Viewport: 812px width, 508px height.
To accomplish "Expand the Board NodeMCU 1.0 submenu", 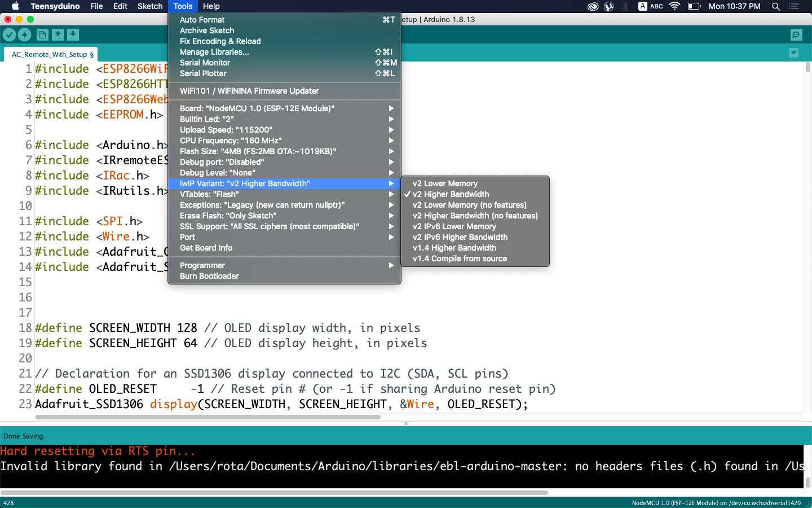I will coord(284,108).
